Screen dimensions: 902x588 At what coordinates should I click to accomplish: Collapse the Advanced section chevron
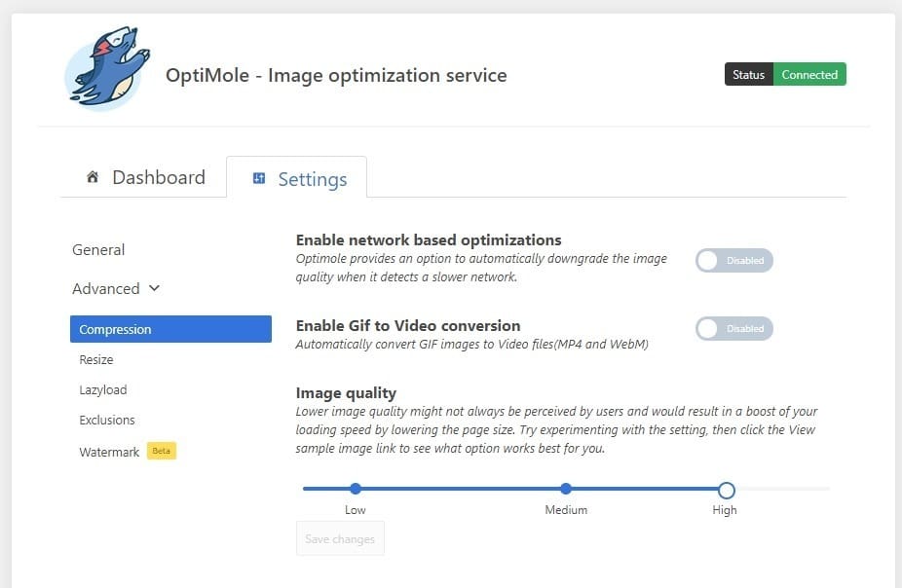(154, 288)
